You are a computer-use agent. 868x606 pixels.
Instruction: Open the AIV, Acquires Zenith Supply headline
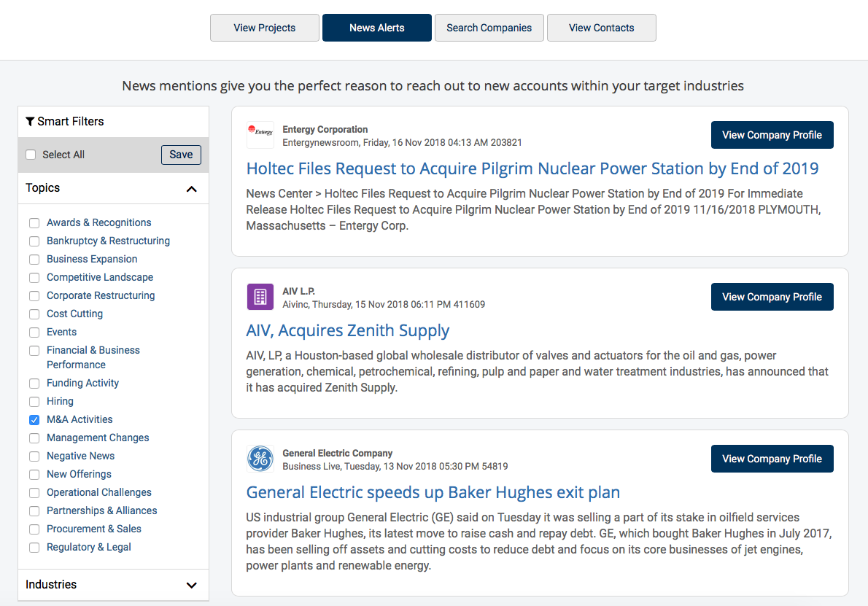[348, 330]
